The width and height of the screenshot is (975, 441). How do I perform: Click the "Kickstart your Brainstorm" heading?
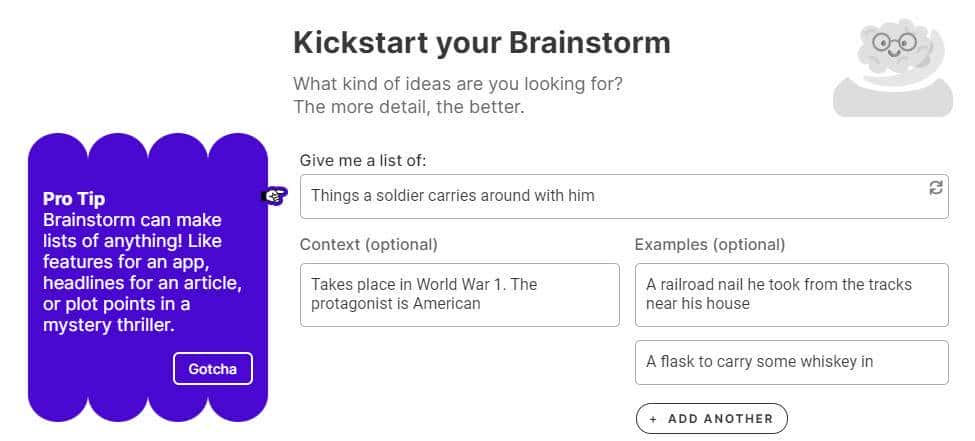tap(481, 43)
